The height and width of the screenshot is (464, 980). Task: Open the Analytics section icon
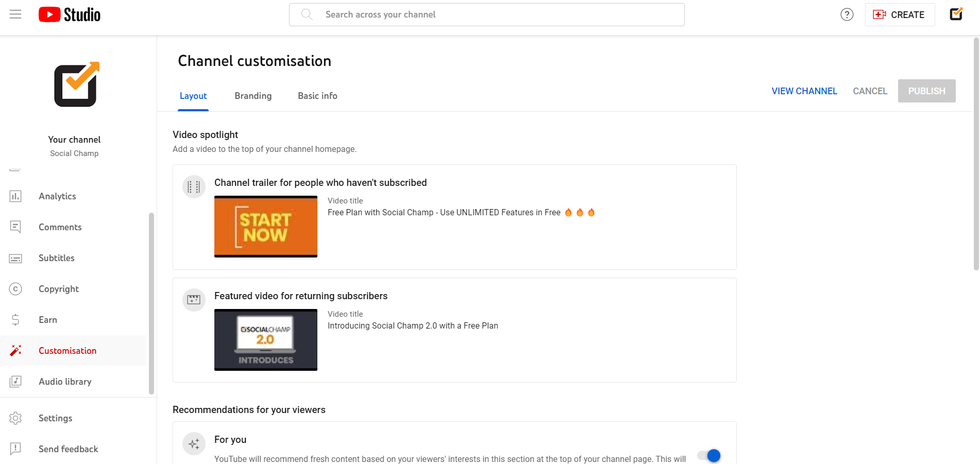(15, 196)
